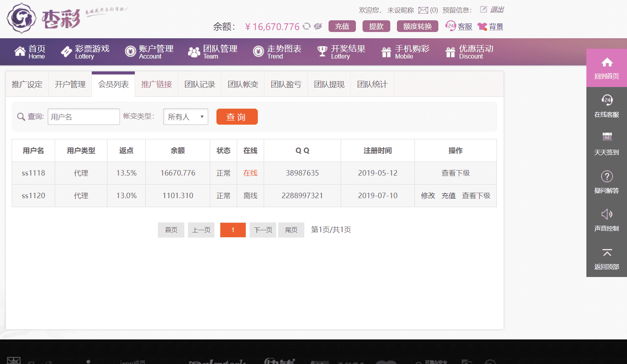Screen dimensions: 627x364
Task: Toggle balance visibility eye icon
Action: point(318,26)
